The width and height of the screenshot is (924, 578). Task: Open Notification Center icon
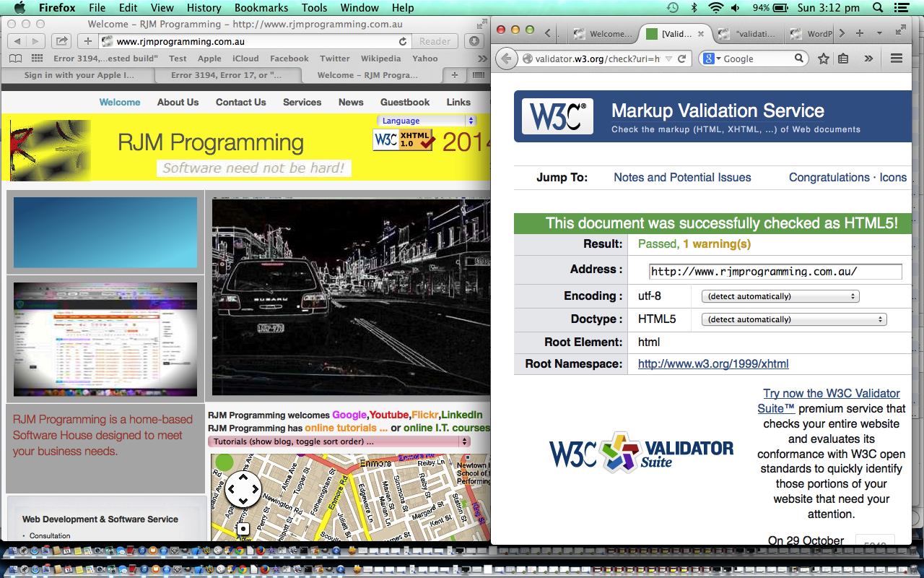tap(902, 8)
